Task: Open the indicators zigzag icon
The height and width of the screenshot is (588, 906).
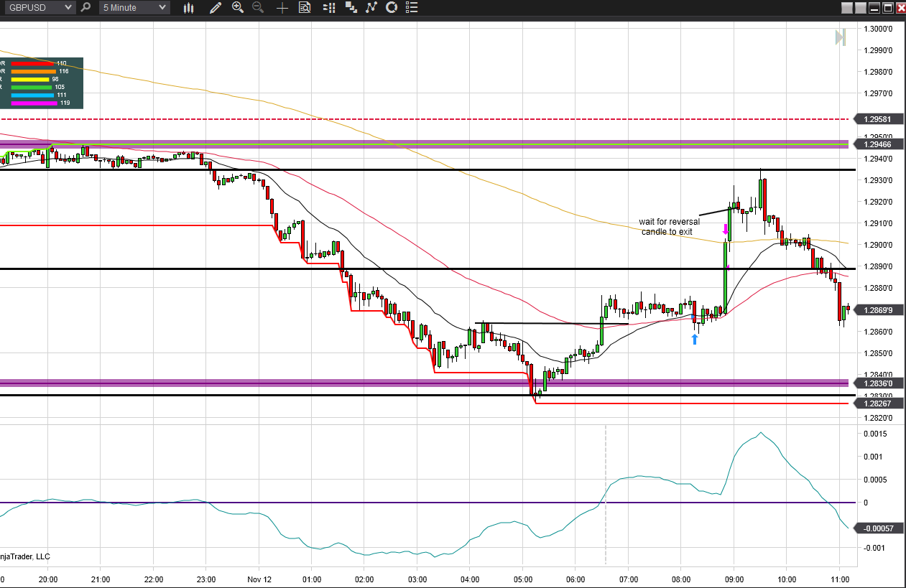Action: pos(371,8)
